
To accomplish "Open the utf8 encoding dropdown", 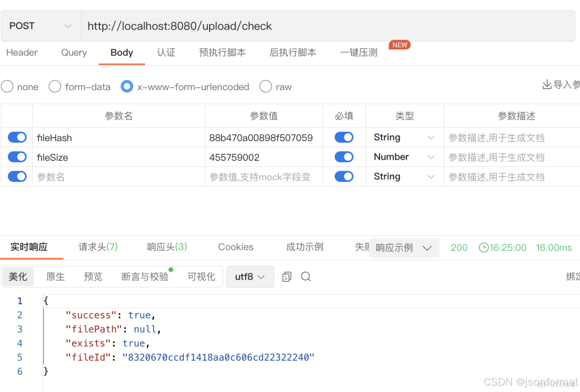I will pos(250,276).
